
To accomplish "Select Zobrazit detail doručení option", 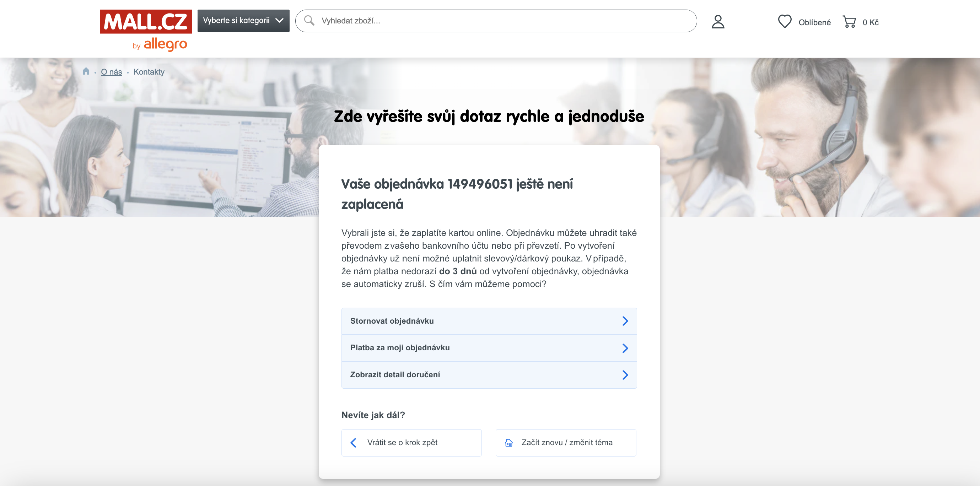I will pos(395,374).
